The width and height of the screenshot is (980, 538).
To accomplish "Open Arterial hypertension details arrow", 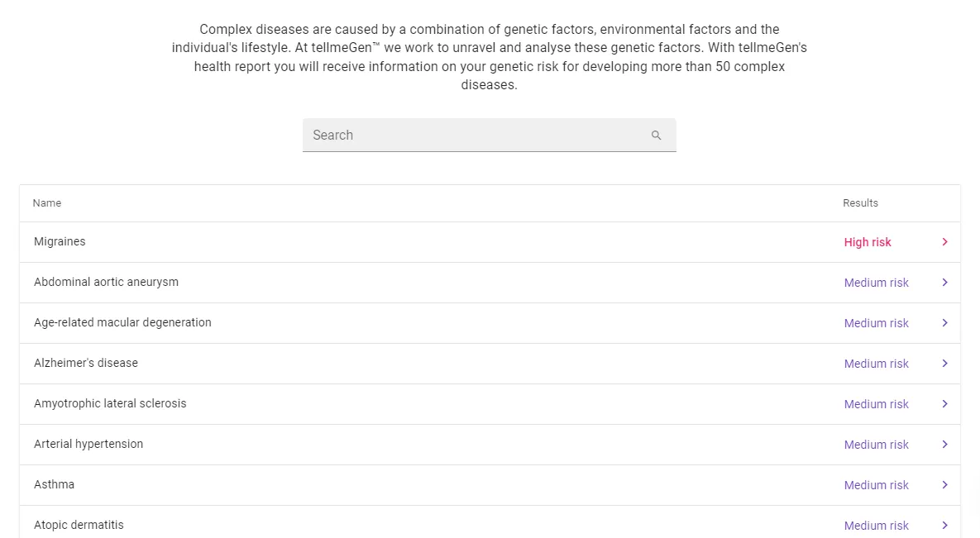I will (944, 445).
